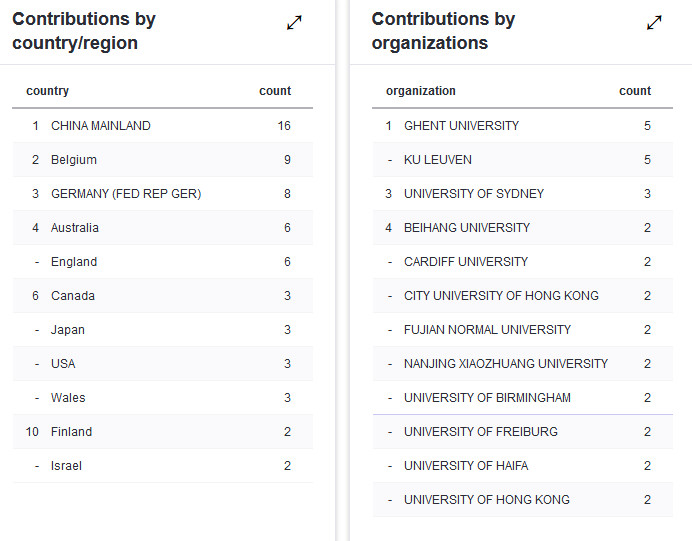
Task: Sort by the organization column header
Action: click(421, 91)
